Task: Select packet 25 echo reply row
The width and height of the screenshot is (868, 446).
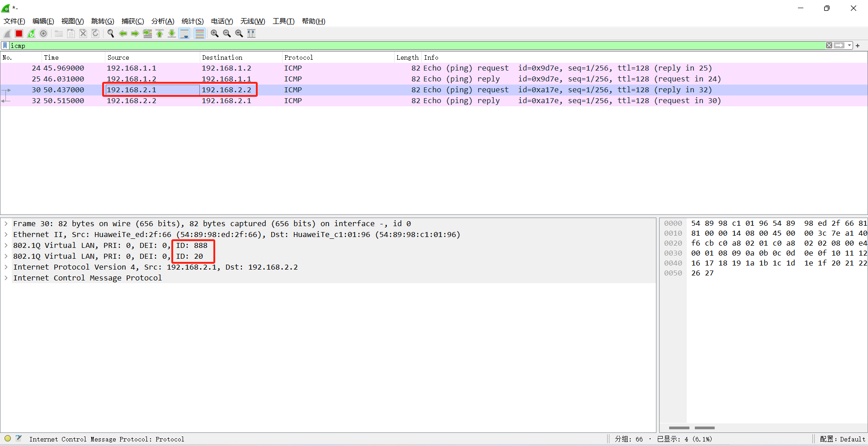Action: (x=434, y=79)
